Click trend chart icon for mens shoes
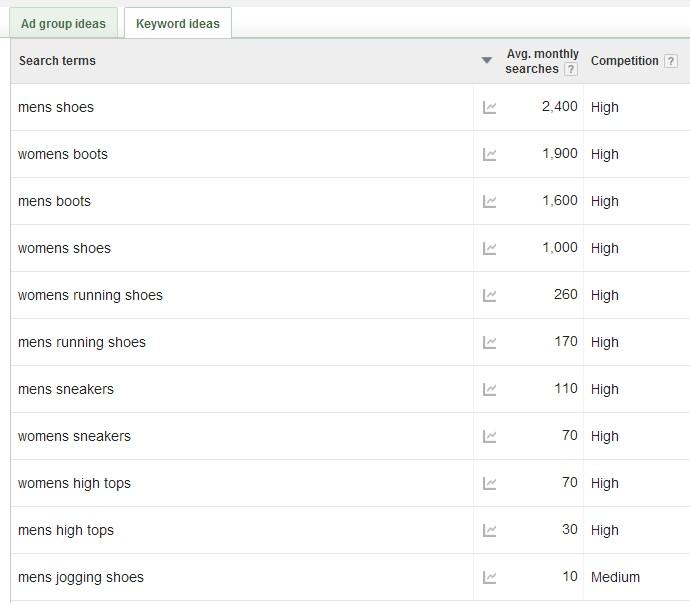The height and width of the screenshot is (603, 690). [x=489, y=108]
